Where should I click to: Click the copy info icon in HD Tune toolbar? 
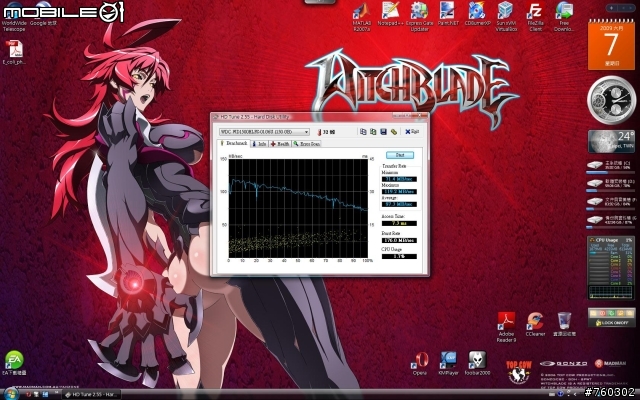[x=363, y=131]
